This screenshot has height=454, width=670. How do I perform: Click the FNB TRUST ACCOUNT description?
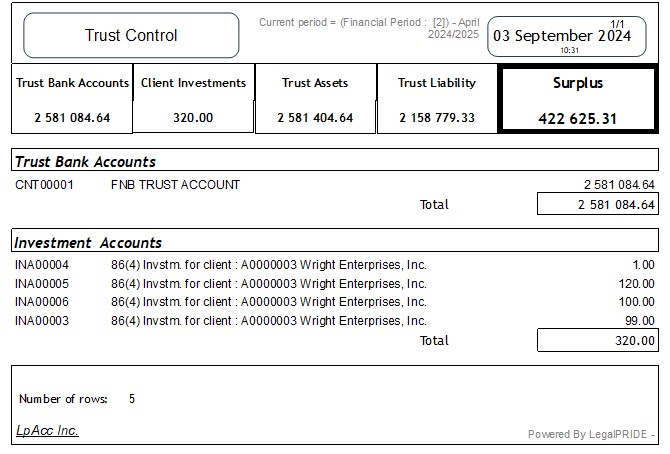click(x=175, y=185)
